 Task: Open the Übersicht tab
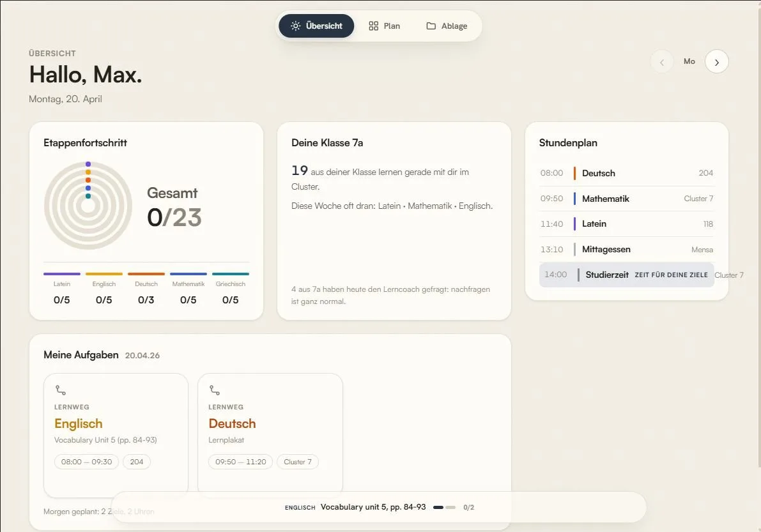click(316, 26)
